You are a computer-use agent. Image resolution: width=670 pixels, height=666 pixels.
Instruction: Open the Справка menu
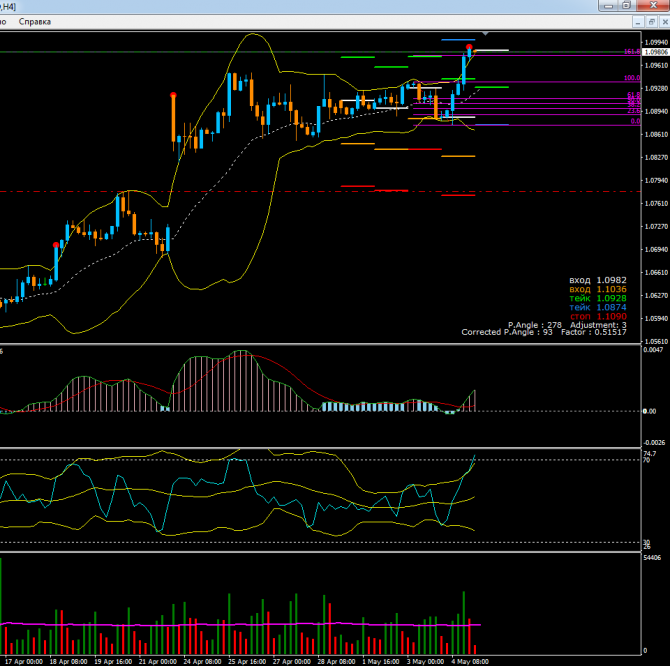click(35, 21)
